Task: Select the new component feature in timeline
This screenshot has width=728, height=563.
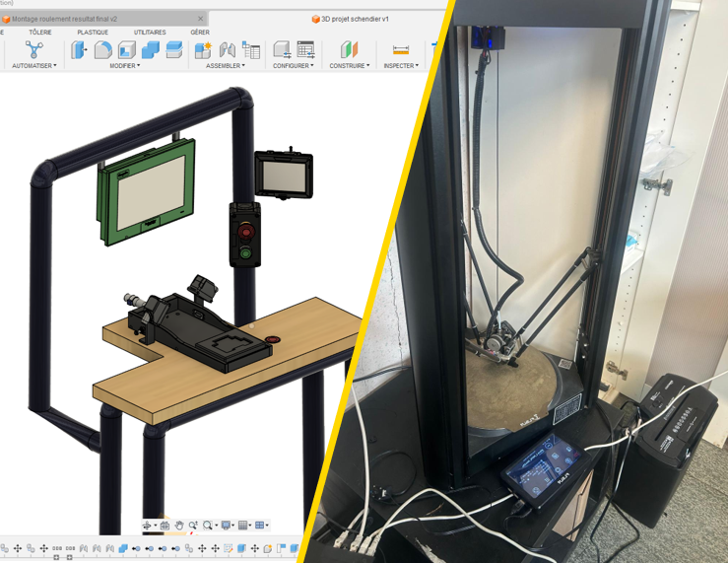Action: tap(268, 548)
